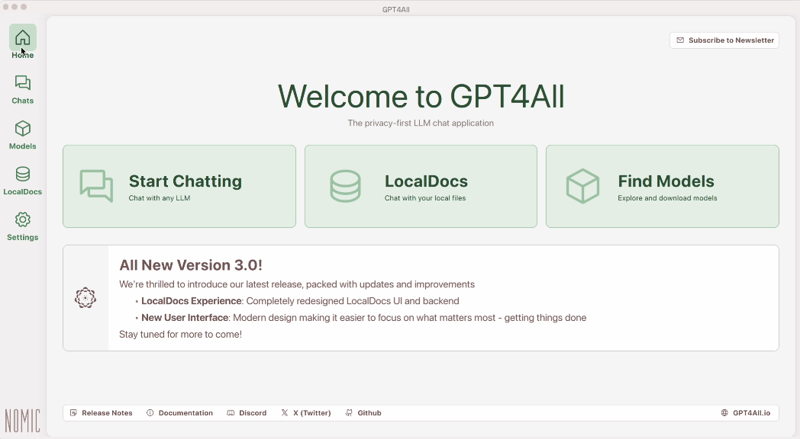This screenshot has height=439, width=800.
Task: Click the Discord icon in the footer
Action: point(231,413)
